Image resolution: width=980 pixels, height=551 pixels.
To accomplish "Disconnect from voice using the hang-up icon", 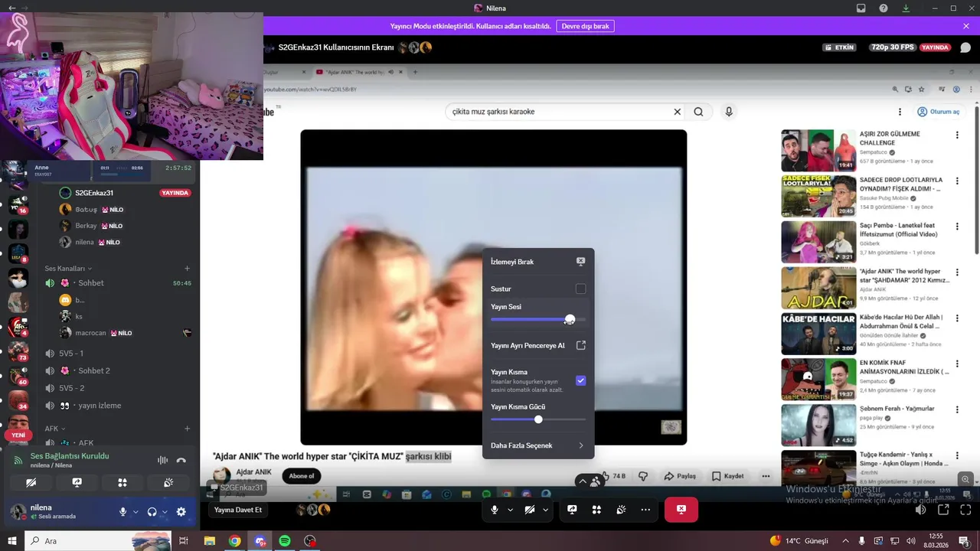I will coord(181,460).
